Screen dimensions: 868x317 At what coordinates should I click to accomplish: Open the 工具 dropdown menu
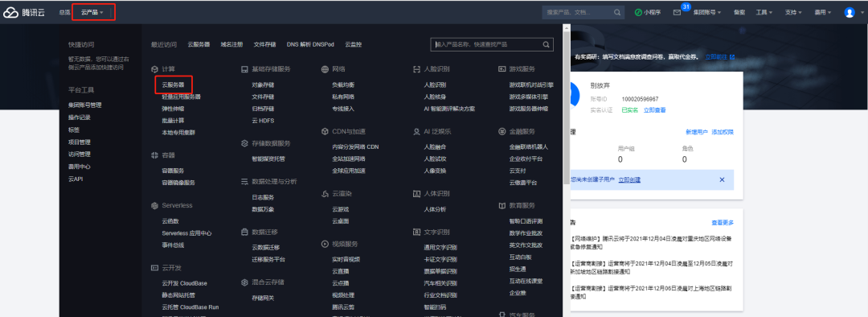pyautogui.click(x=764, y=12)
